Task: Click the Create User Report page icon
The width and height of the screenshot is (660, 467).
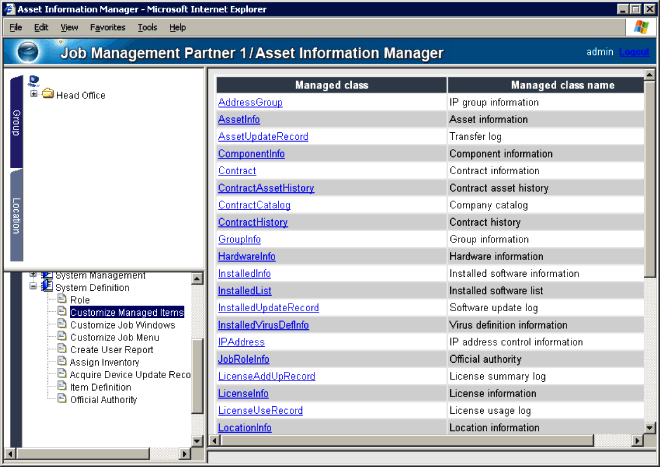Action: click(61, 349)
